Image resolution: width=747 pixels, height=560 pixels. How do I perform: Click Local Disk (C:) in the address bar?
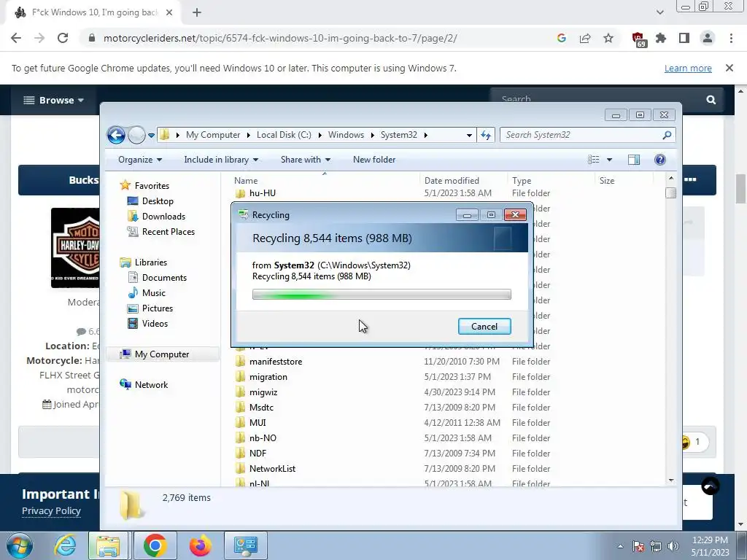point(284,135)
